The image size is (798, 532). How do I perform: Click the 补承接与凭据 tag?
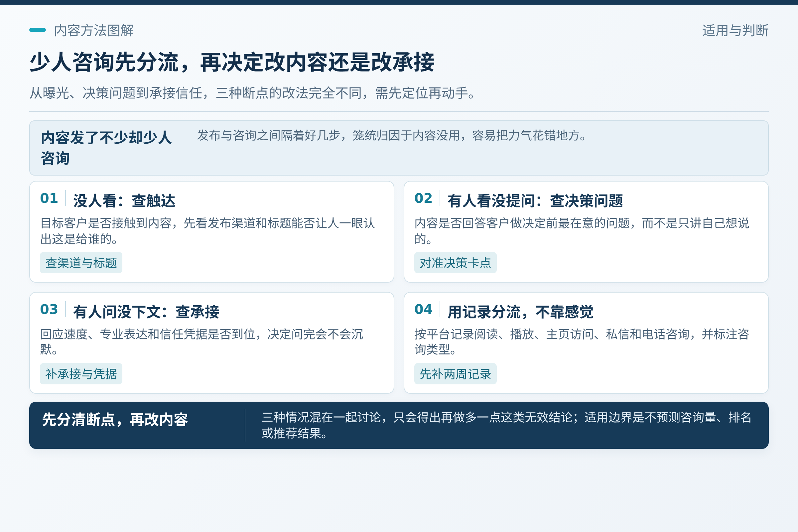[81, 373]
